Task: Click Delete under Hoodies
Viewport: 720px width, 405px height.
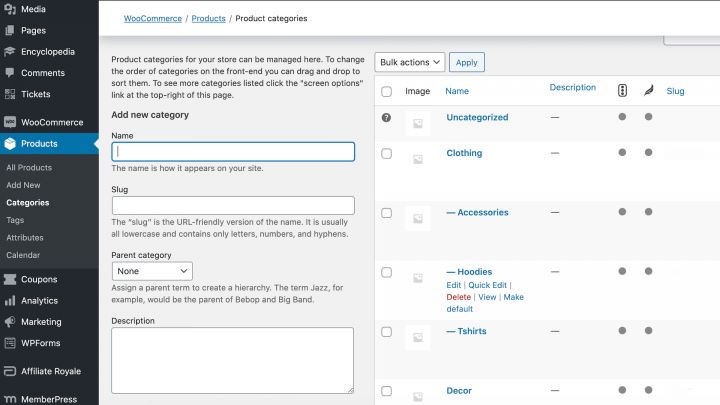Action: pyautogui.click(x=458, y=297)
